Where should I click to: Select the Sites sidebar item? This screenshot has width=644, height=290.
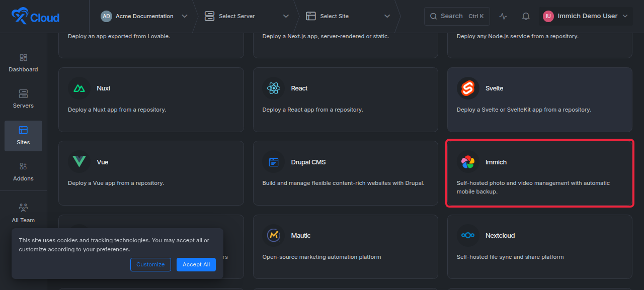[x=23, y=136]
